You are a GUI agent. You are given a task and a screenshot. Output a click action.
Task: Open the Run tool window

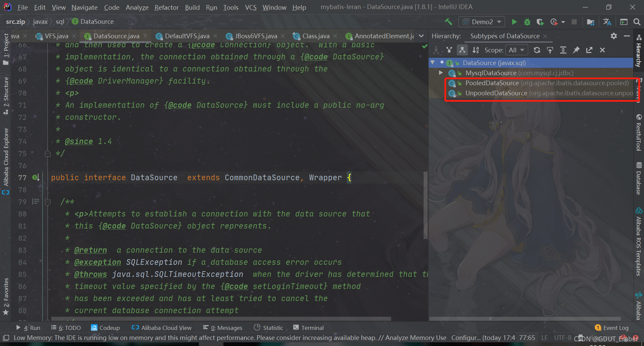click(28, 328)
